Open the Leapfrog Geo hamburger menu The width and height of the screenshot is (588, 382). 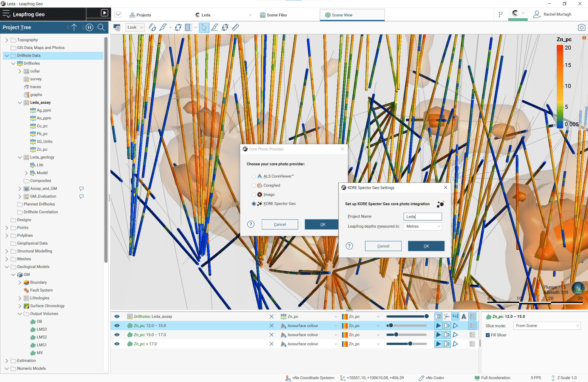(6, 14)
